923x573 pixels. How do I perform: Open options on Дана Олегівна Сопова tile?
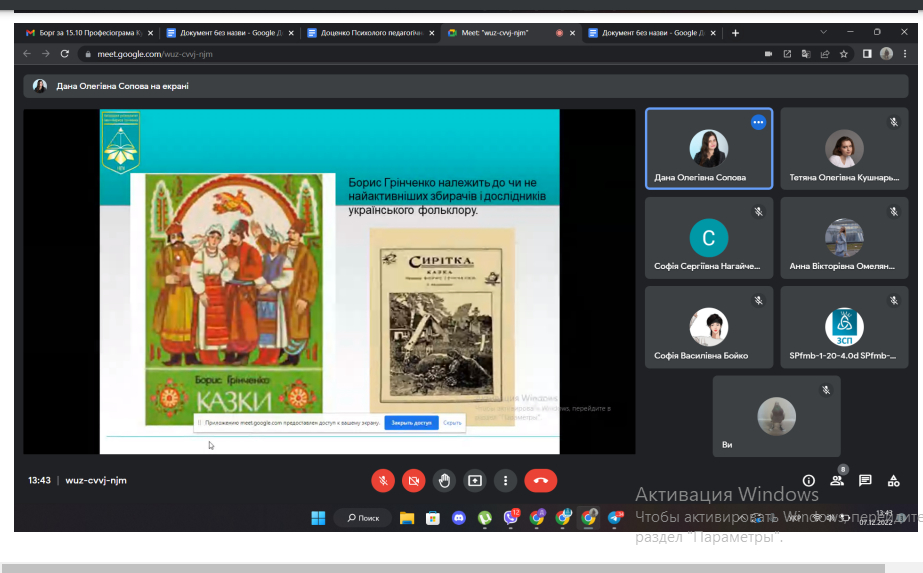(758, 122)
